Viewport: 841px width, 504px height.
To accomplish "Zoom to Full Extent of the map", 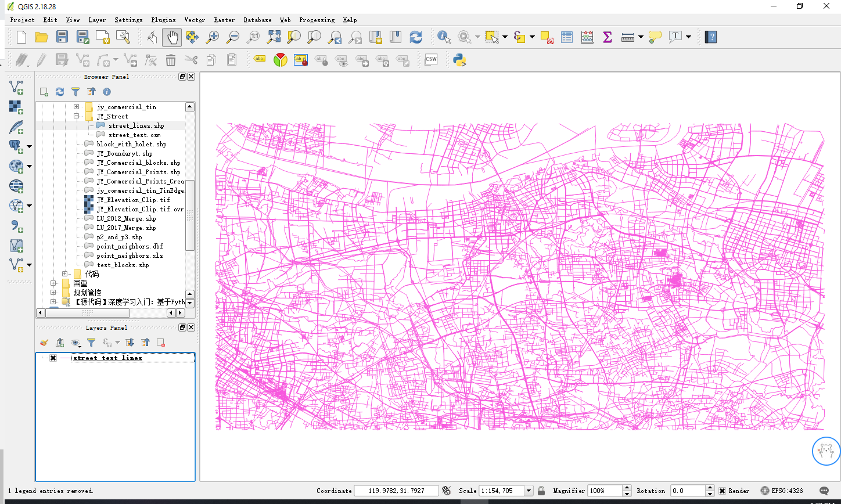I will 274,37.
